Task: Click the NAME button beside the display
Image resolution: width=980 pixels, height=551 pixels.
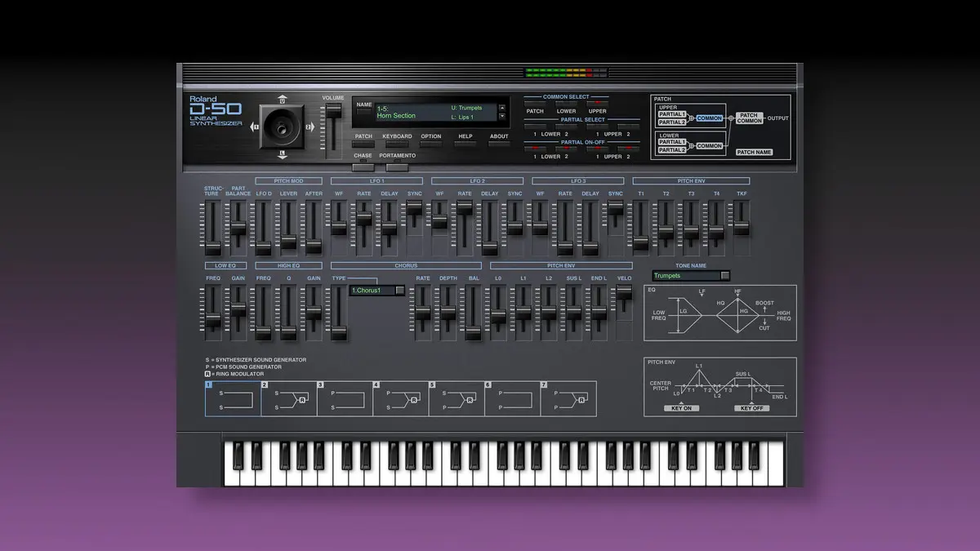Action: 363,111
